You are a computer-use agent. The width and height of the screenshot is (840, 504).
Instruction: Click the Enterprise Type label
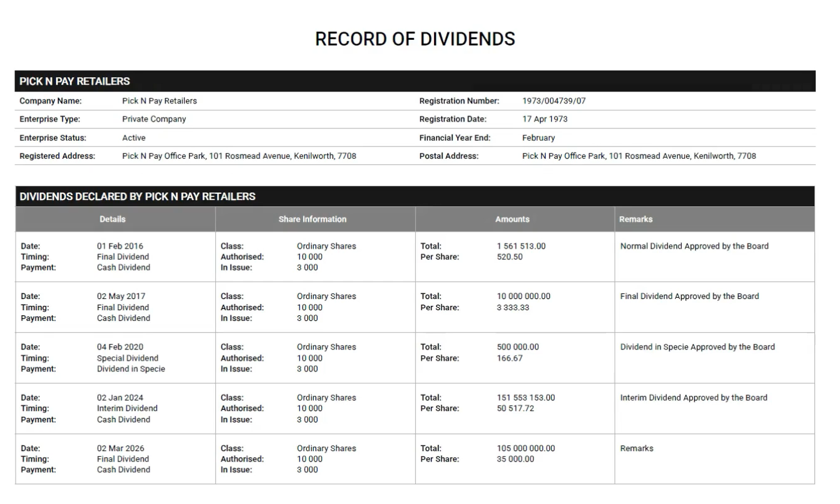(x=50, y=119)
